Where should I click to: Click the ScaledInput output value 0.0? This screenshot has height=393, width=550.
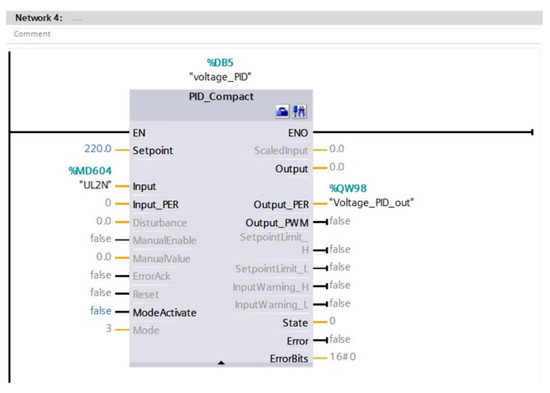(x=337, y=149)
